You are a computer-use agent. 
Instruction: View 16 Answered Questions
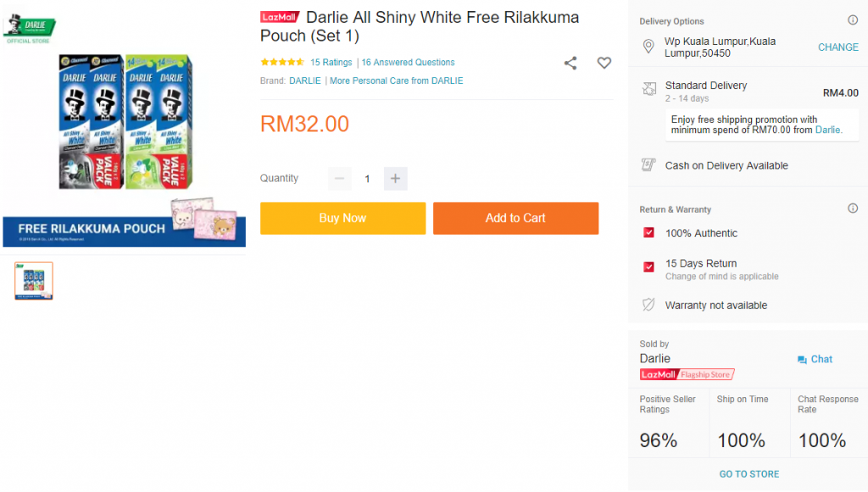[x=408, y=63]
